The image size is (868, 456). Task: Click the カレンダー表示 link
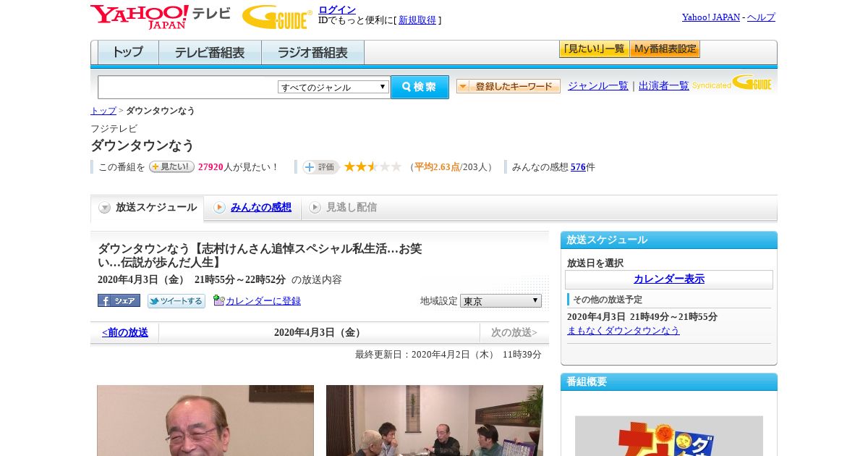tap(669, 279)
